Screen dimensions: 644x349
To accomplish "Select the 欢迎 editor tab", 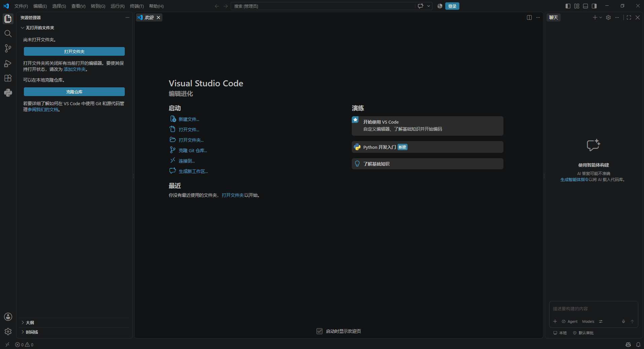I will point(149,17).
